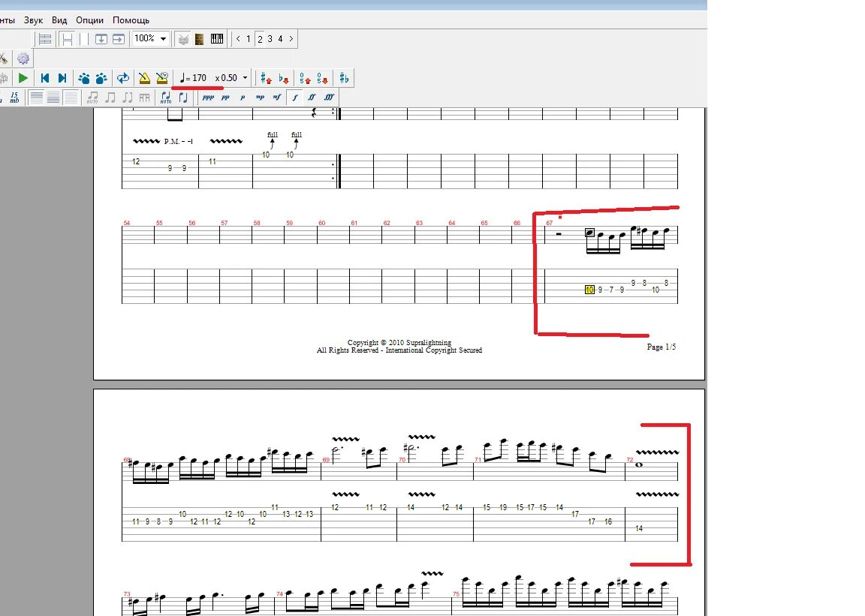This screenshot has width=865, height=616.
Task: Click the grayed icon right of zoom box
Action: (x=184, y=39)
